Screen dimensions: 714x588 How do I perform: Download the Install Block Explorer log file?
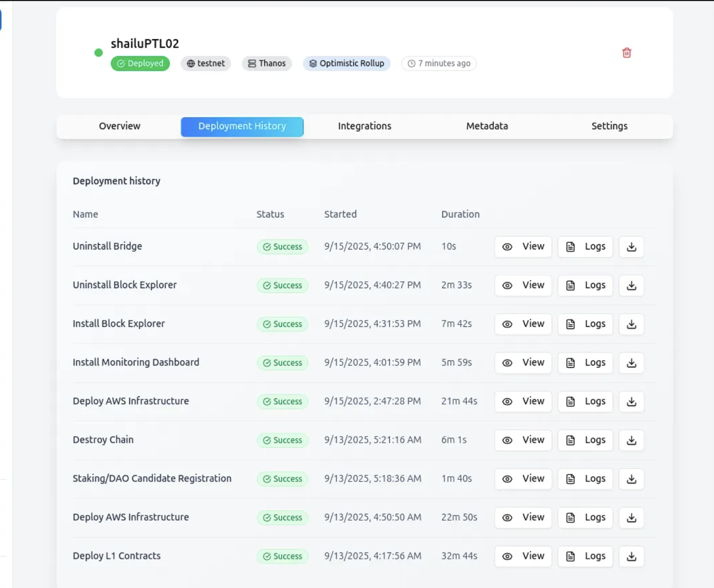pos(631,324)
